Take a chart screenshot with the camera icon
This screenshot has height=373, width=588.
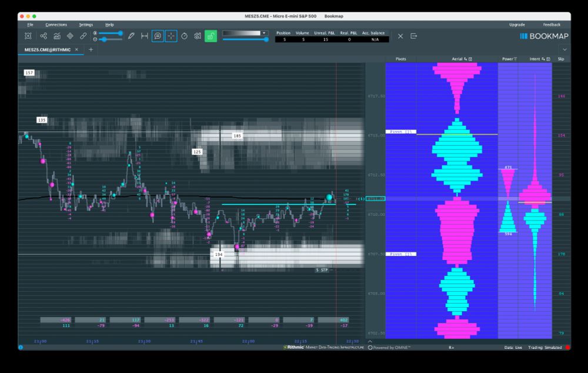pos(198,35)
